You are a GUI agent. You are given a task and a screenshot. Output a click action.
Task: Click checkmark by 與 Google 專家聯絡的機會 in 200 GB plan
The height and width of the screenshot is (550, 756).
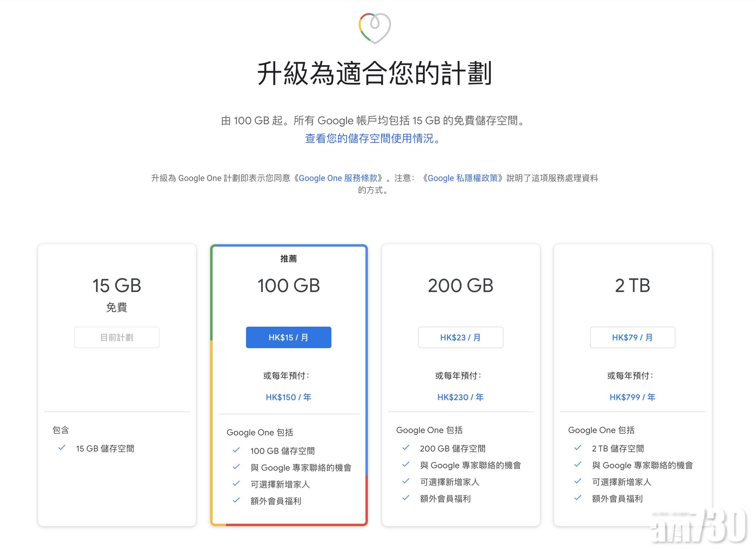click(x=406, y=464)
